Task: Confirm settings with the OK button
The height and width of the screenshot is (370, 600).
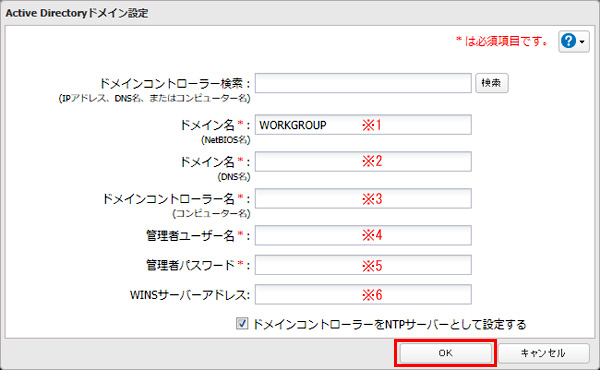Action: point(445,353)
